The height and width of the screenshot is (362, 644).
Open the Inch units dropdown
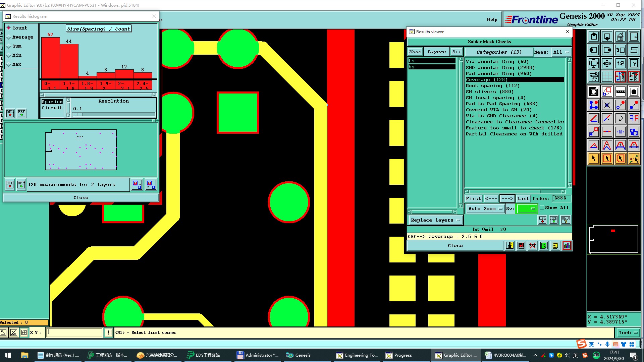628,333
